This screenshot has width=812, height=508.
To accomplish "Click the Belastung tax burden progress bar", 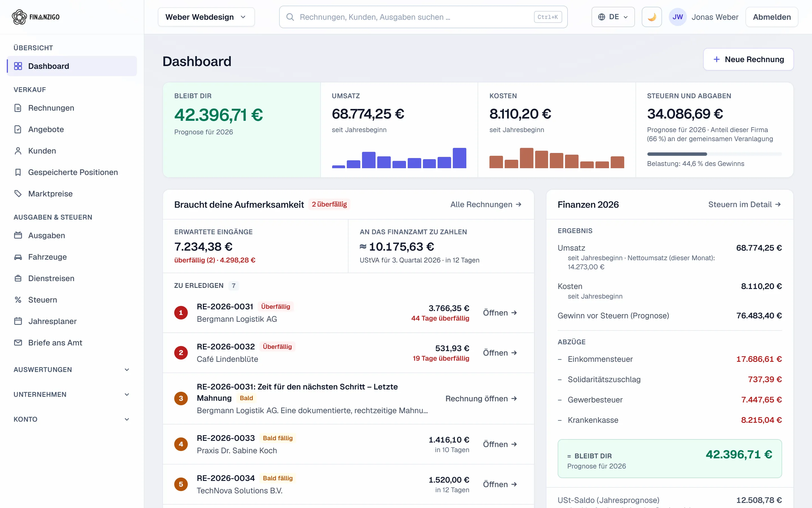I will [x=714, y=154].
